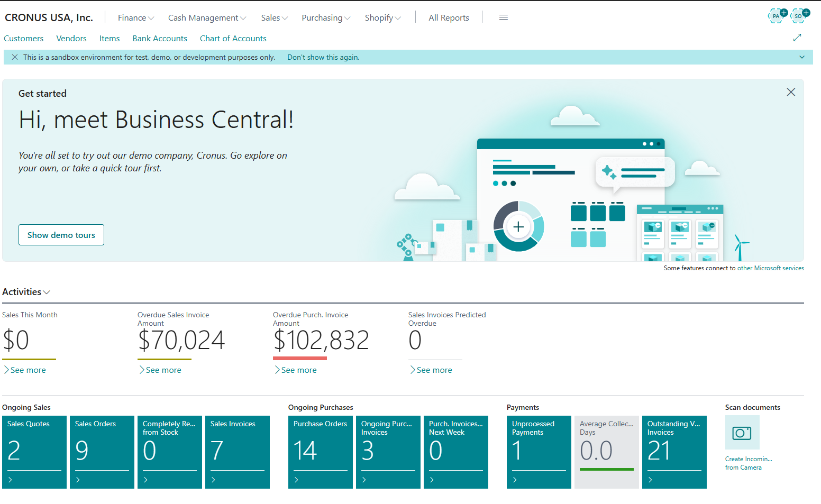Click the green underline bar on Average Collection Days

tap(606, 470)
